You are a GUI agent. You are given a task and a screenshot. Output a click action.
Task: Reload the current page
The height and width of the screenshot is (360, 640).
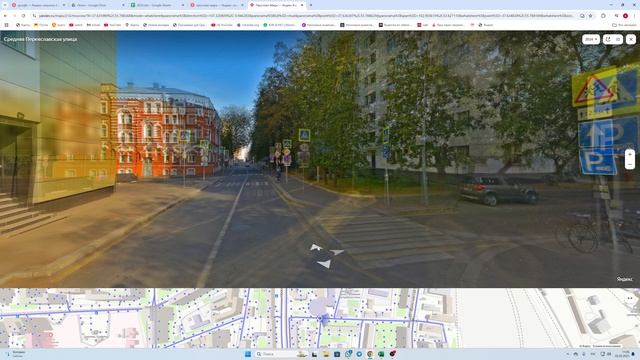point(23,16)
